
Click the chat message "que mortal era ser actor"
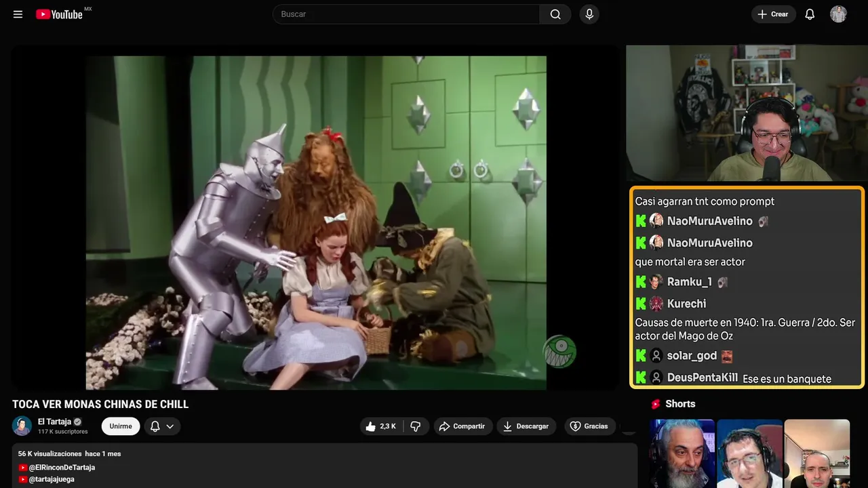pos(690,262)
